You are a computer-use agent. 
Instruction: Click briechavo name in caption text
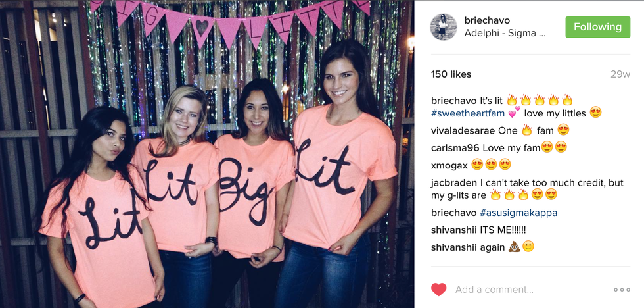(x=454, y=100)
